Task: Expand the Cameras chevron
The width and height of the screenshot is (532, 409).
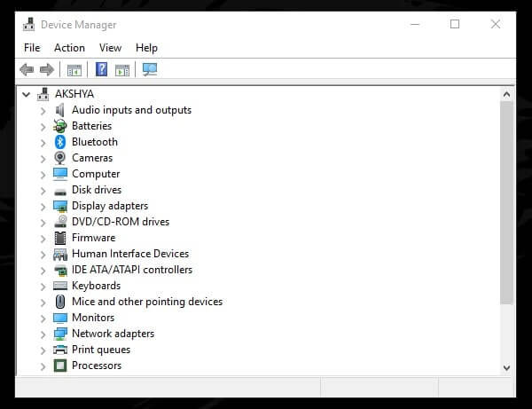Action: click(43, 159)
